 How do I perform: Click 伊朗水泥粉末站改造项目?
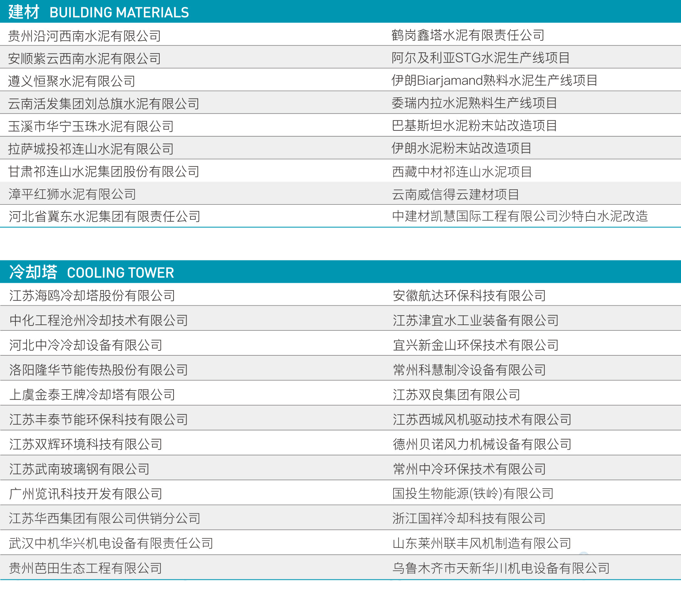pos(462,148)
